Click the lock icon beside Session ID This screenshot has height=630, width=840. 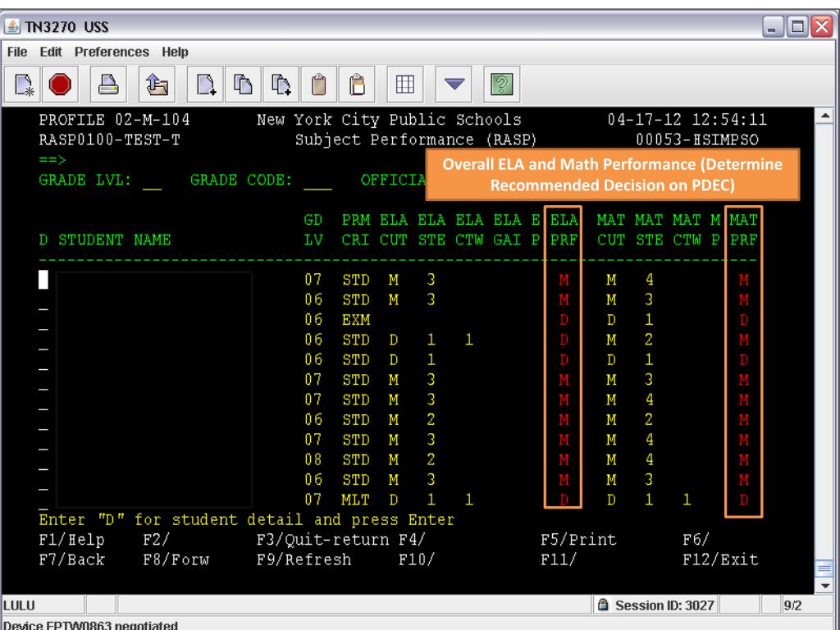point(603,605)
